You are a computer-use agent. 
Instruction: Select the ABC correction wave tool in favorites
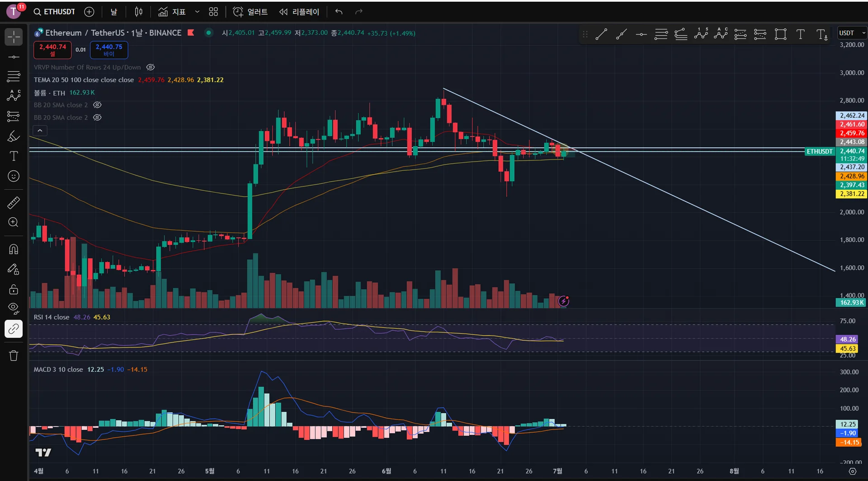(x=721, y=34)
